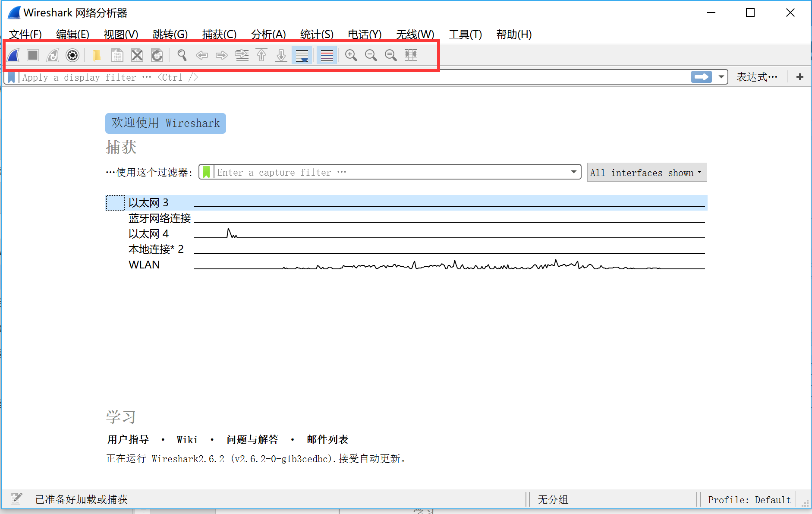Click the display filter input field
This screenshot has width=812, height=514.
tap(354, 78)
